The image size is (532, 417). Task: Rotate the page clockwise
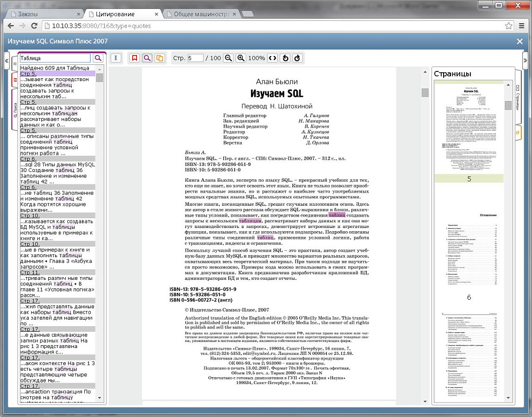tap(297, 58)
